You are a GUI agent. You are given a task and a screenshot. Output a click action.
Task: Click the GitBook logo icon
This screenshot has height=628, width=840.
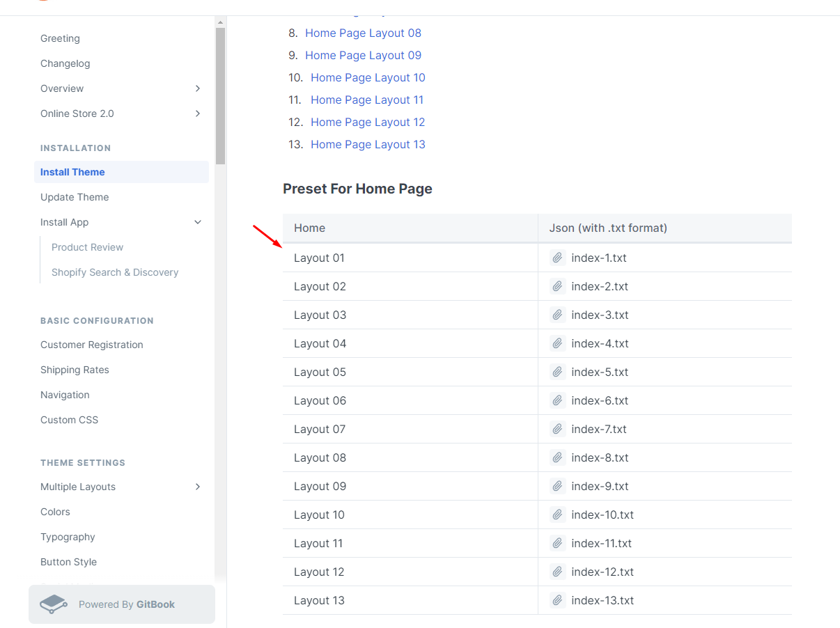coord(54,604)
